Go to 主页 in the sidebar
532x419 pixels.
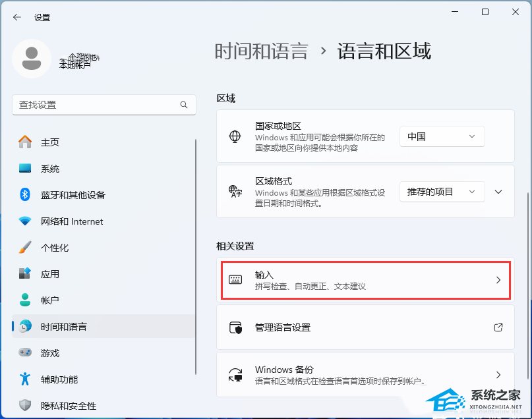pos(103,142)
